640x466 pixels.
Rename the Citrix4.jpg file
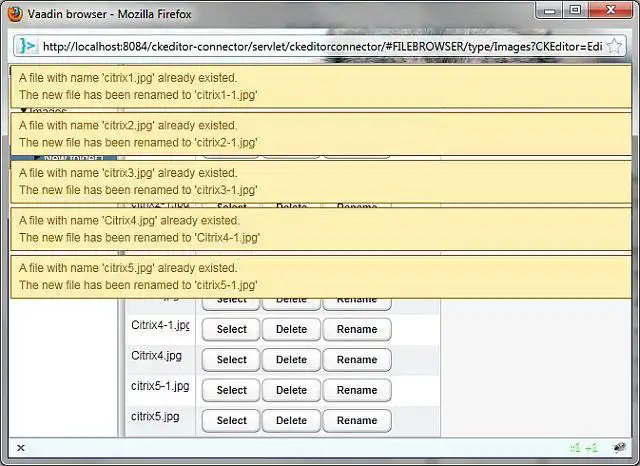tap(357, 360)
